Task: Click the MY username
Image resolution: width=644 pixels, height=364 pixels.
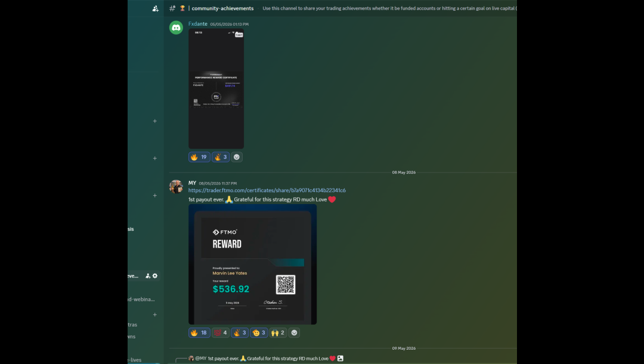Action: [192, 183]
